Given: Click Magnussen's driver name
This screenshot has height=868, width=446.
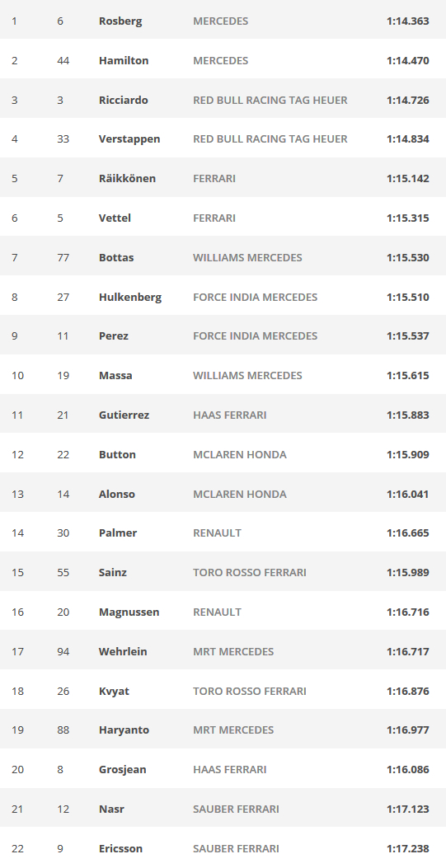Looking at the screenshot, I should [129, 612].
